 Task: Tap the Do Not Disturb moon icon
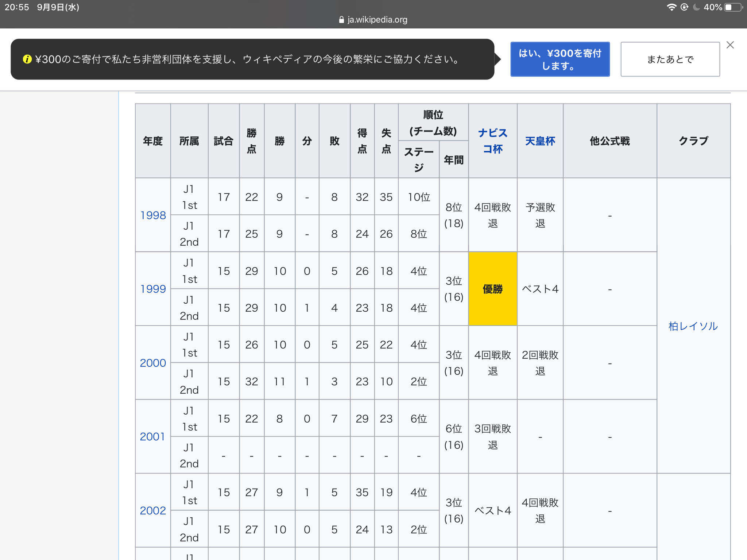pyautogui.click(x=696, y=7)
